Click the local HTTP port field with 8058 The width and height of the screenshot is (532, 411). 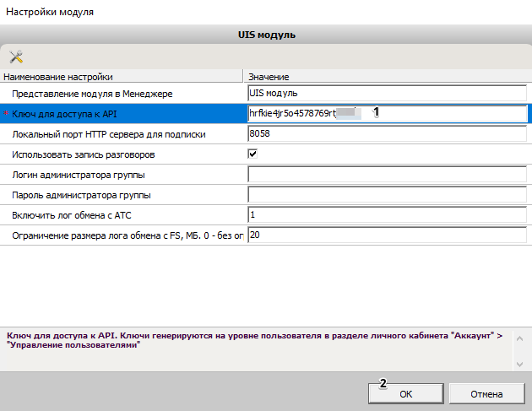pyautogui.click(x=387, y=133)
